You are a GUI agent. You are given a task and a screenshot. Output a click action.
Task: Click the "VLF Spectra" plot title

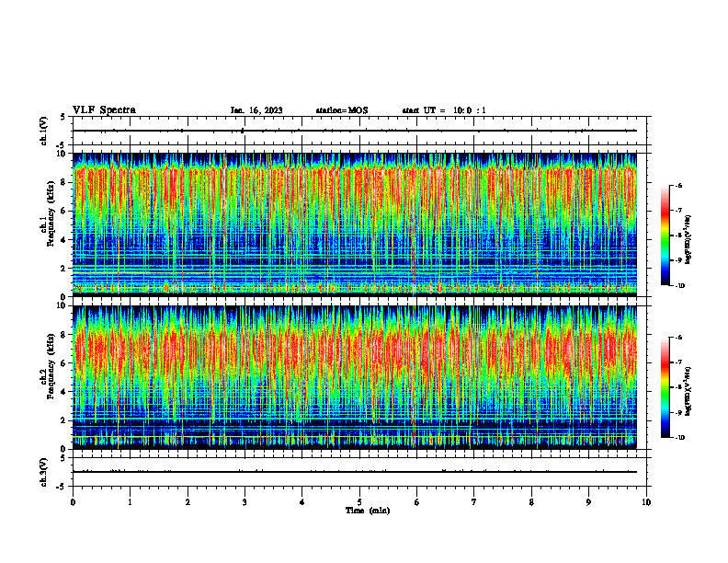[104, 110]
